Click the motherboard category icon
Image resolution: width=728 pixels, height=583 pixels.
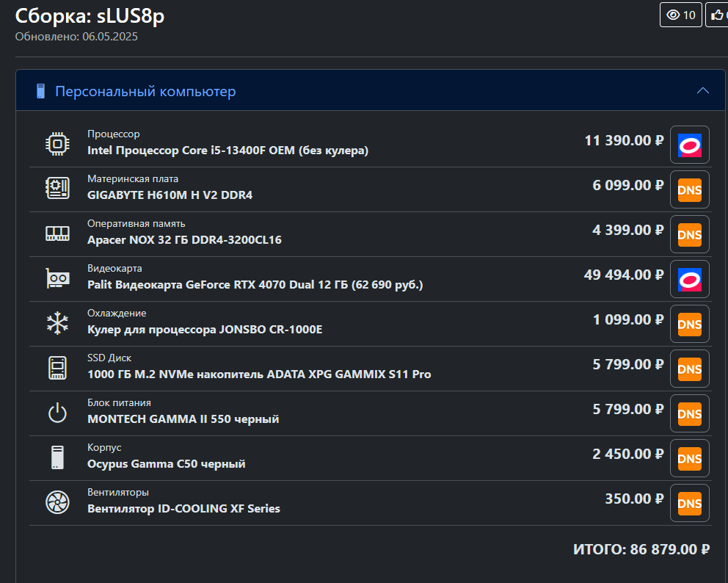point(57,188)
